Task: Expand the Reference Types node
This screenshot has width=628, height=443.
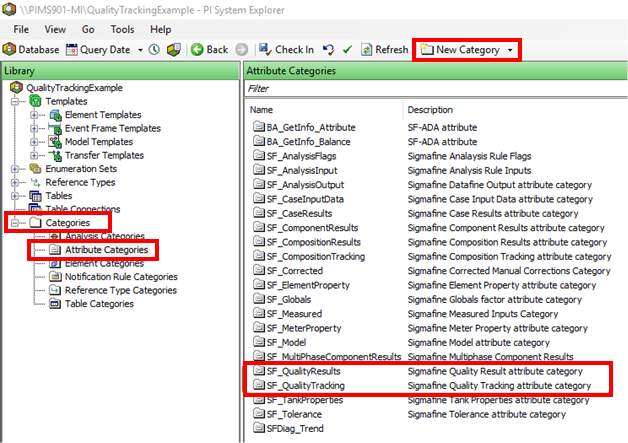Action: [x=15, y=182]
